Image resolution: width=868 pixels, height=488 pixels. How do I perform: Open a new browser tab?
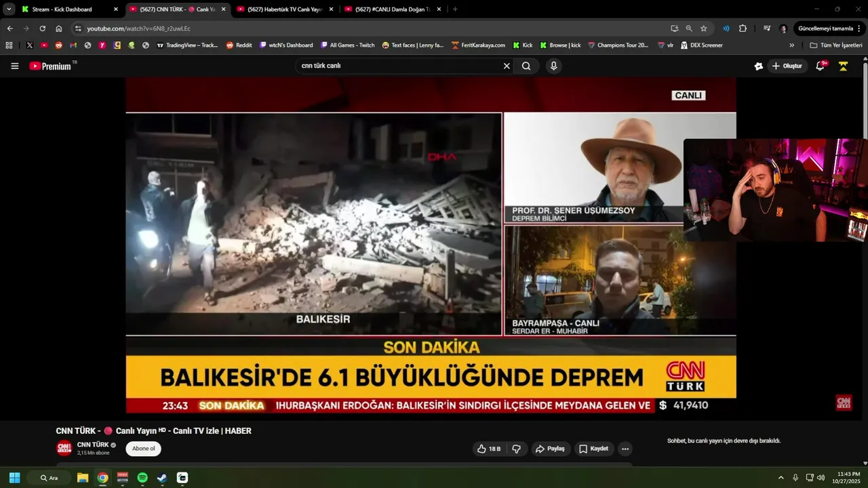click(x=454, y=9)
